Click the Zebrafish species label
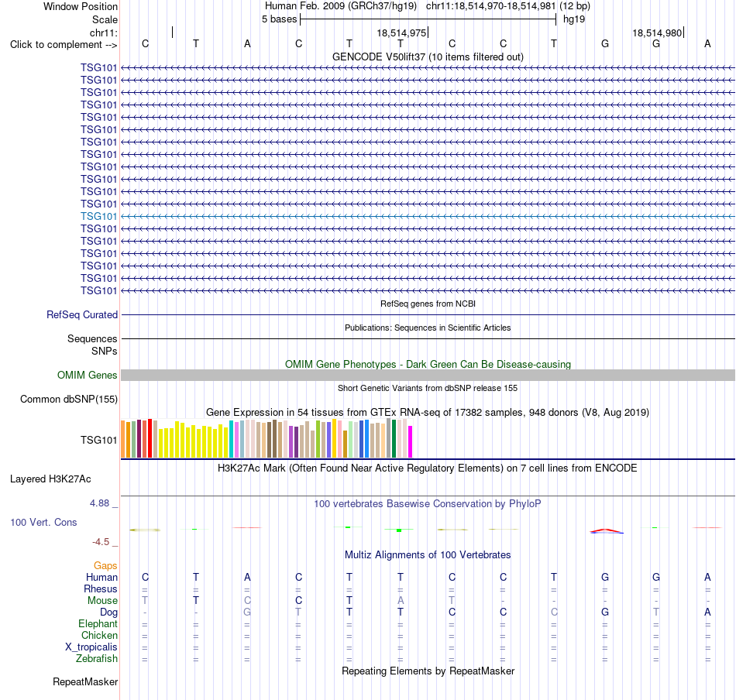 [97, 659]
